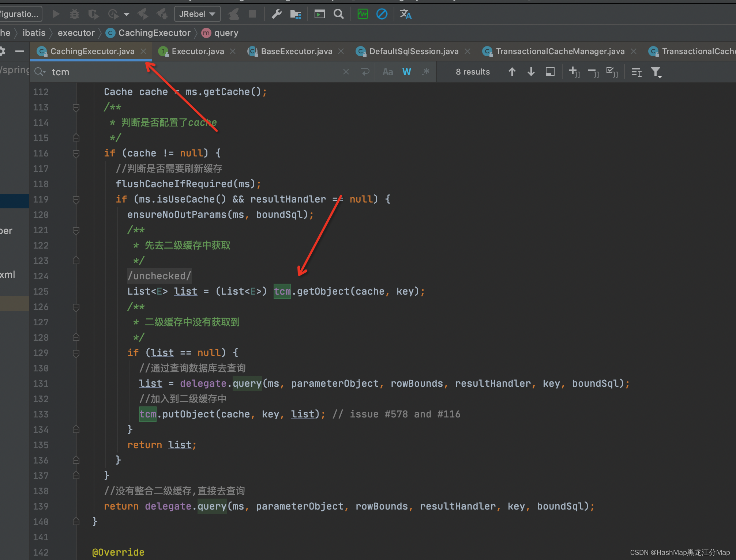
Task: Select the query method breadcrumb
Action: (x=220, y=33)
